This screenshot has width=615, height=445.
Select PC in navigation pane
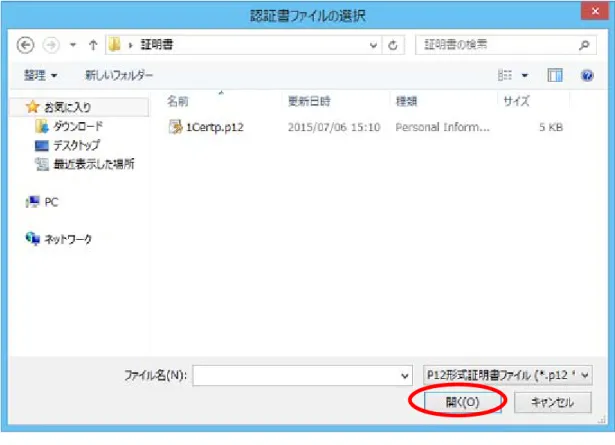[x=51, y=202]
